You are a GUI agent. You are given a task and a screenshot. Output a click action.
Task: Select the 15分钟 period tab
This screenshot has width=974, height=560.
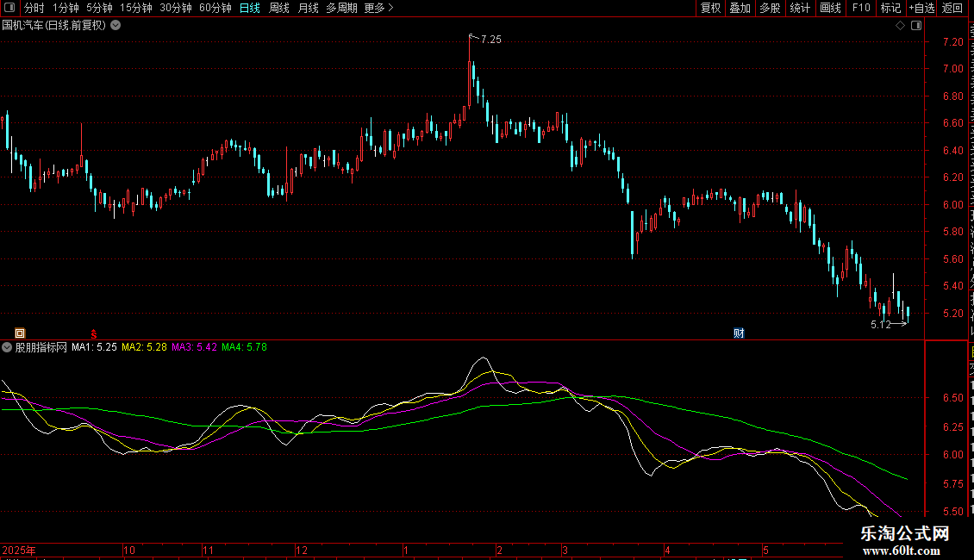pyautogui.click(x=136, y=8)
